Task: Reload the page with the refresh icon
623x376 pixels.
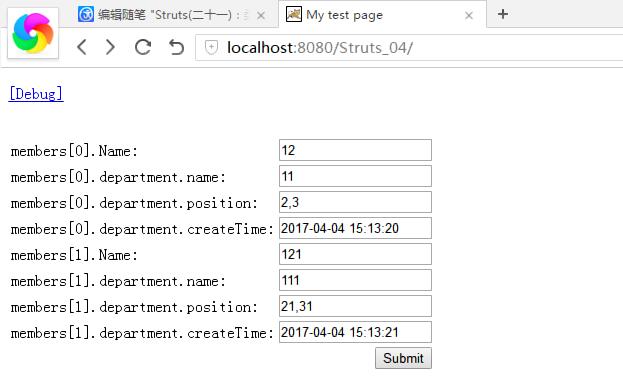Action: coord(143,47)
